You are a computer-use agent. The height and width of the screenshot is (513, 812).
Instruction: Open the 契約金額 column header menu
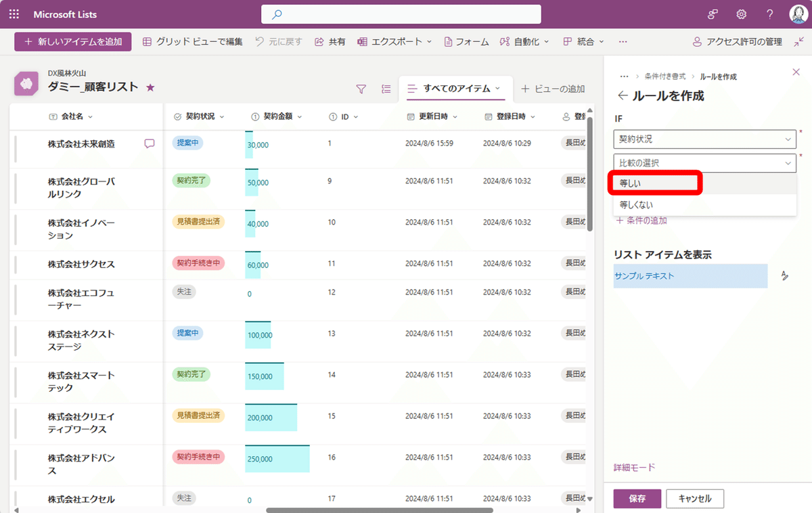[x=276, y=116]
